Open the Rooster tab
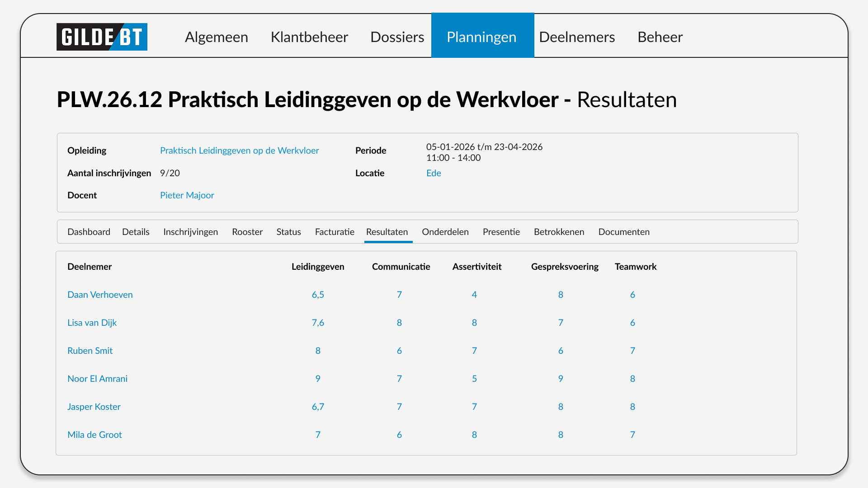Screen dimensions: 868x488 247,232
